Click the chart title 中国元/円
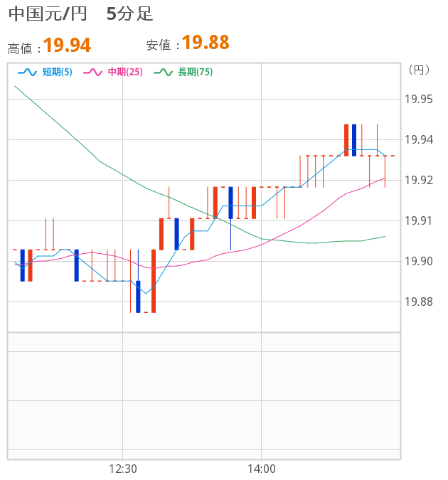The width and height of the screenshot is (448, 480). [x=48, y=14]
